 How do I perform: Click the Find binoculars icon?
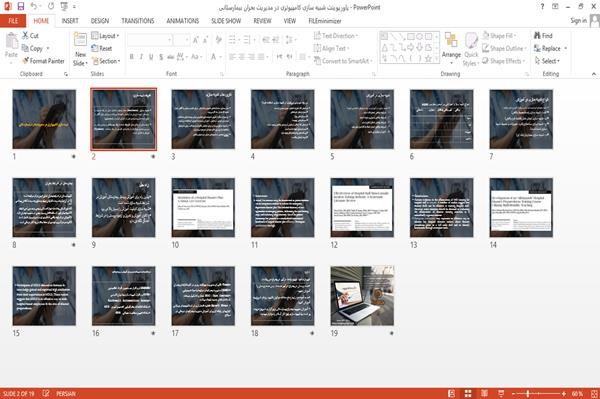537,36
